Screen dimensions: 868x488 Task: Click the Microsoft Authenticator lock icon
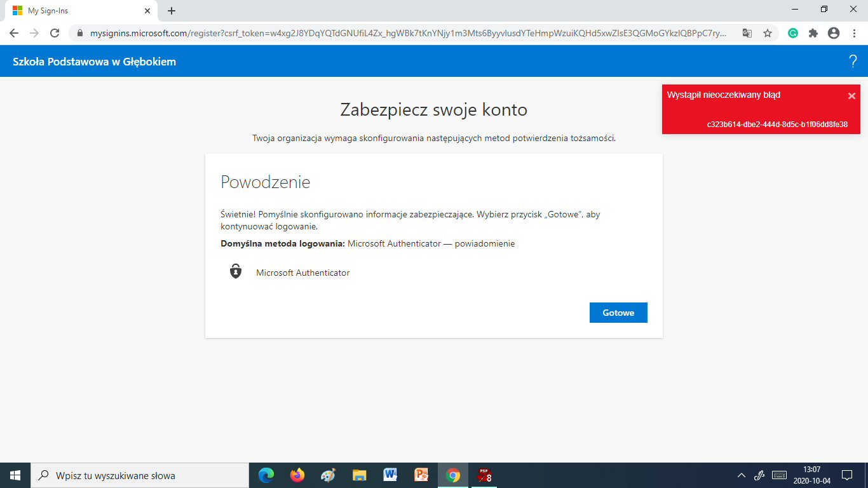point(236,272)
